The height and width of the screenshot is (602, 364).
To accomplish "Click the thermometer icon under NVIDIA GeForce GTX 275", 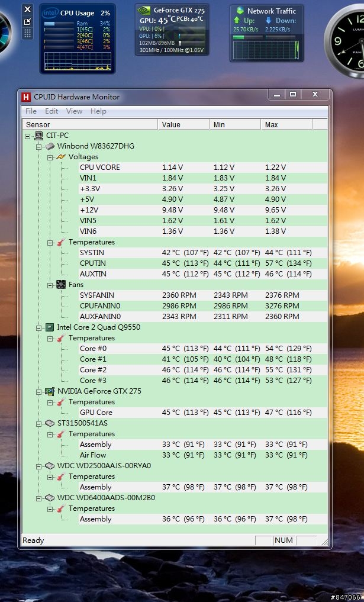I will coord(60,402).
